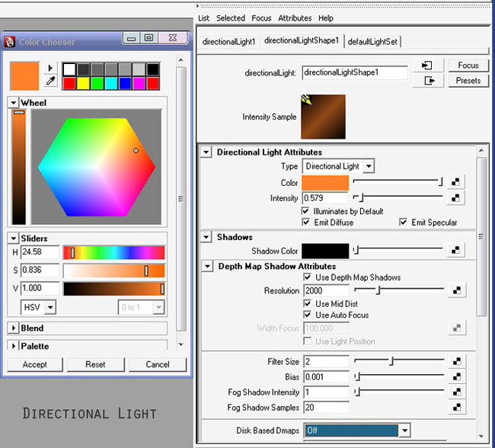
Task: Click the map button next to Shadow Color
Action: click(456, 250)
